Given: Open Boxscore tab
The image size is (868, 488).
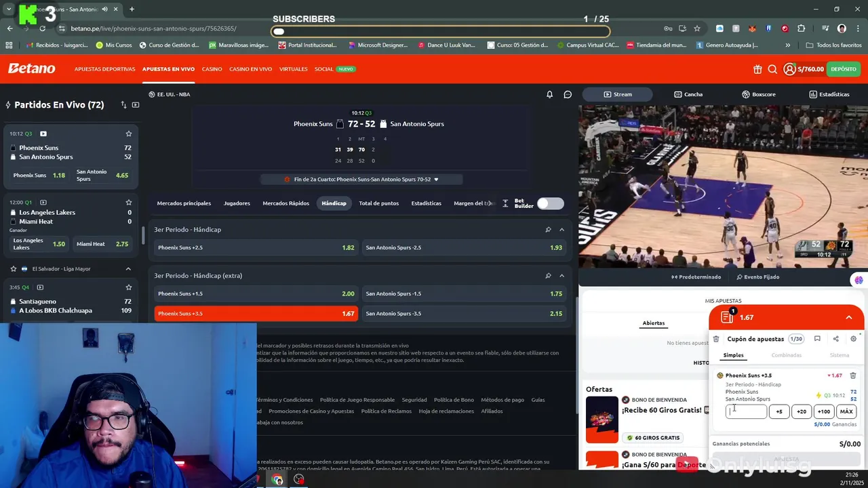Looking at the screenshot, I should (x=759, y=94).
